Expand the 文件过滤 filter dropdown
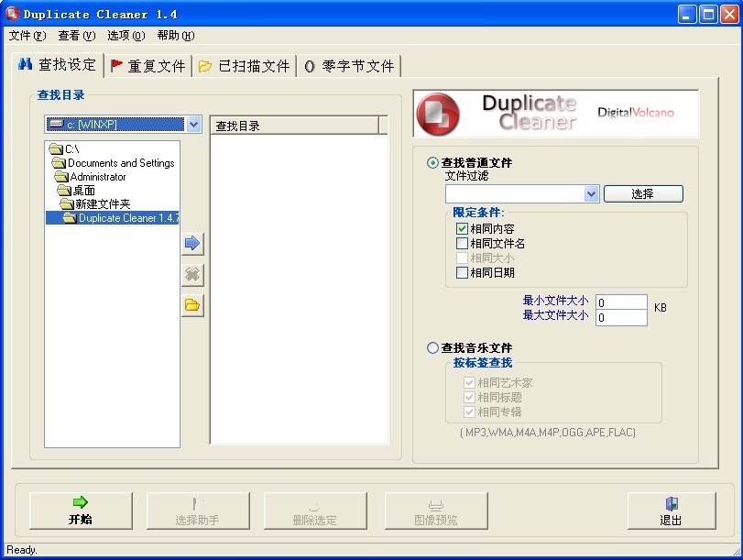This screenshot has width=743, height=560. pos(591,194)
